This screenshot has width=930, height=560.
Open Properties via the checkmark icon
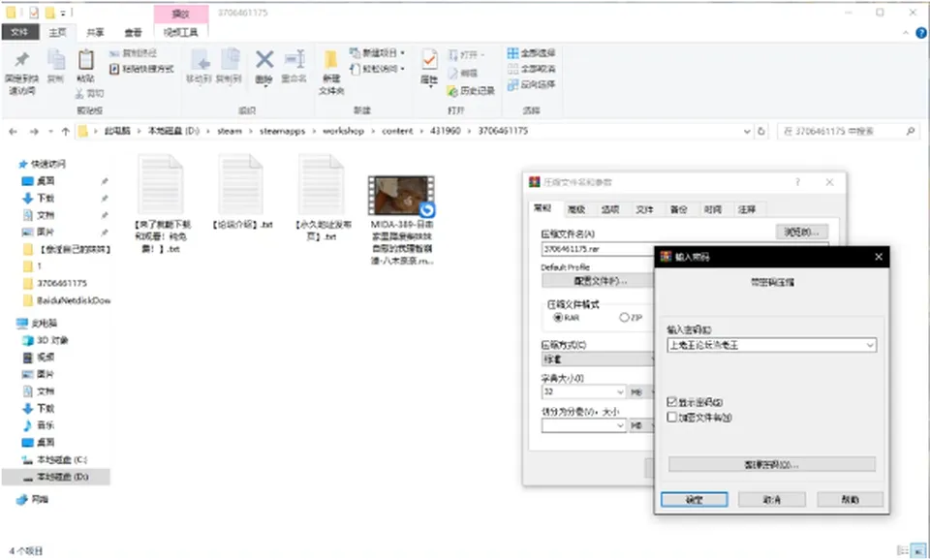(429, 60)
